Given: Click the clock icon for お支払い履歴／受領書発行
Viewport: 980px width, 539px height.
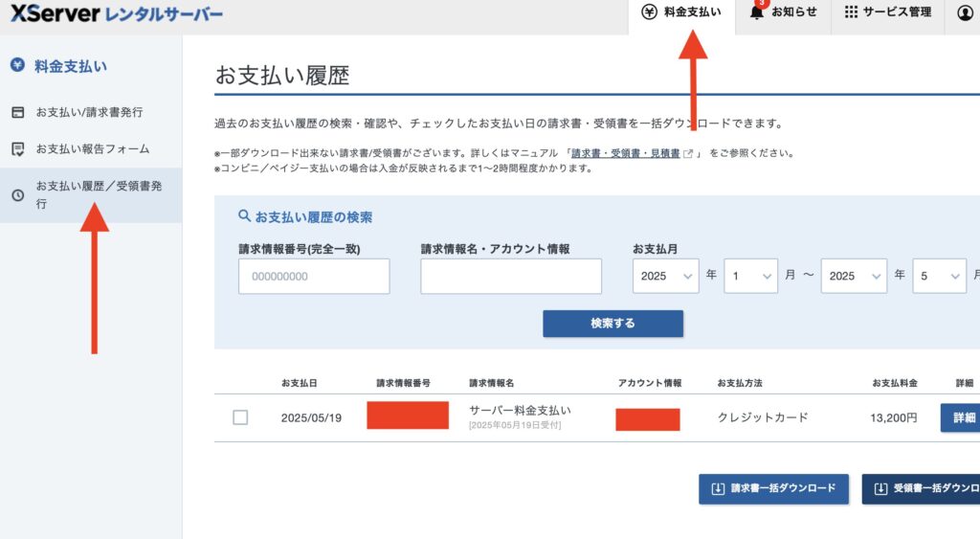Looking at the screenshot, I should pyautogui.click(x=18, y=195).
